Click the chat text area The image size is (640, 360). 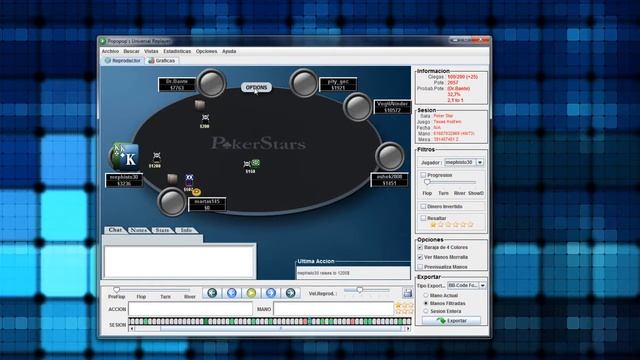(x=180, y=261)
